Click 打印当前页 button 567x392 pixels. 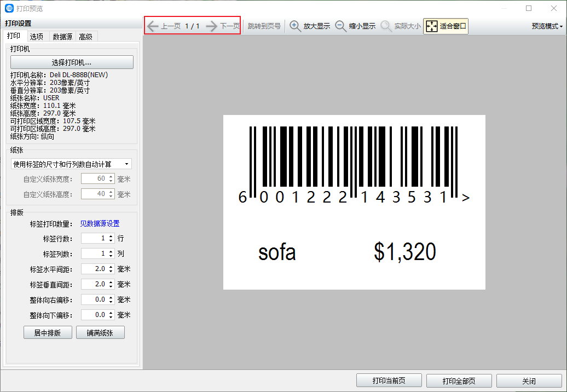[x=389, y=381]
